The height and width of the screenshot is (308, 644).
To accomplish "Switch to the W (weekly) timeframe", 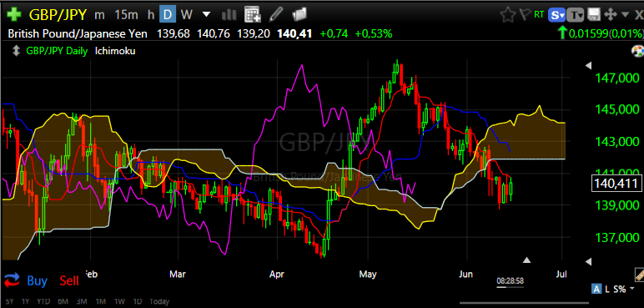I will pyautogui.click(x=187, y=15).
